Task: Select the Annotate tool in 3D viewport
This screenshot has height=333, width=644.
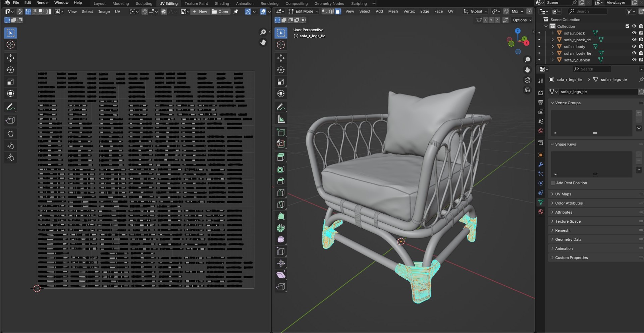Action: (x=281, y=107)
